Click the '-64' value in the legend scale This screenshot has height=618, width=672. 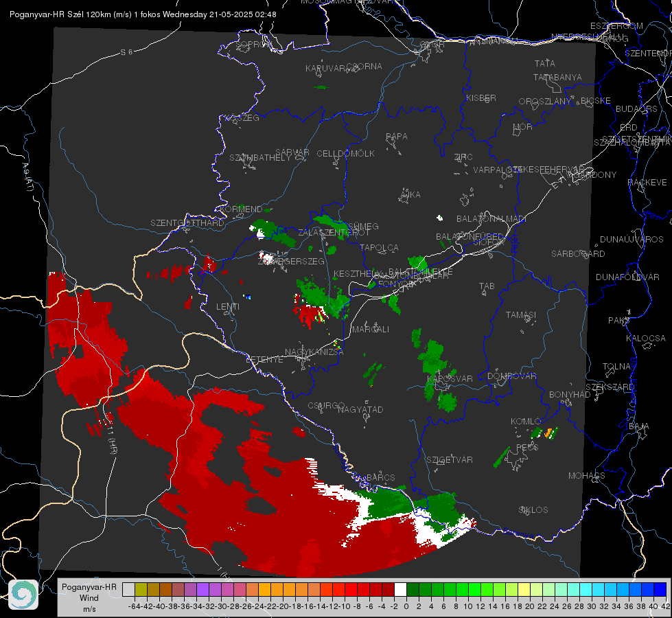pos(135,606)
